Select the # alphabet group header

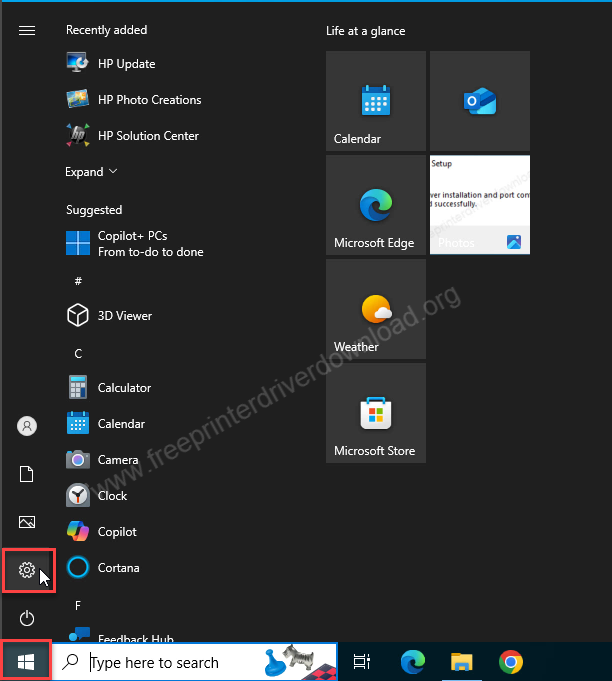click(x=78, y=281)
